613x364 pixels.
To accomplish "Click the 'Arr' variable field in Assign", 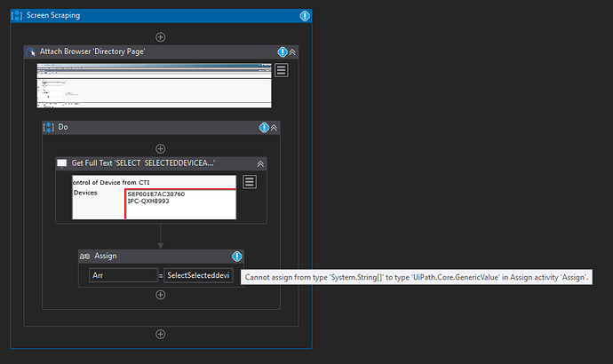I will tap(123, 275).
